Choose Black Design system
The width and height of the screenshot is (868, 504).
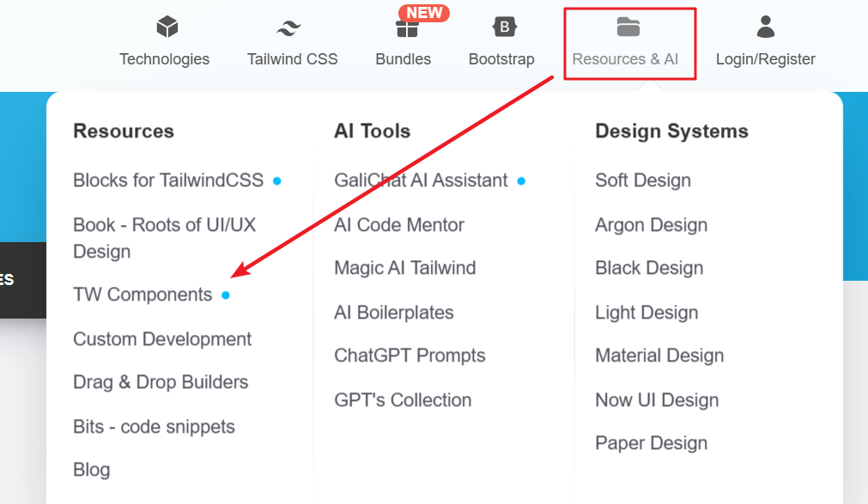coord(649,268)
